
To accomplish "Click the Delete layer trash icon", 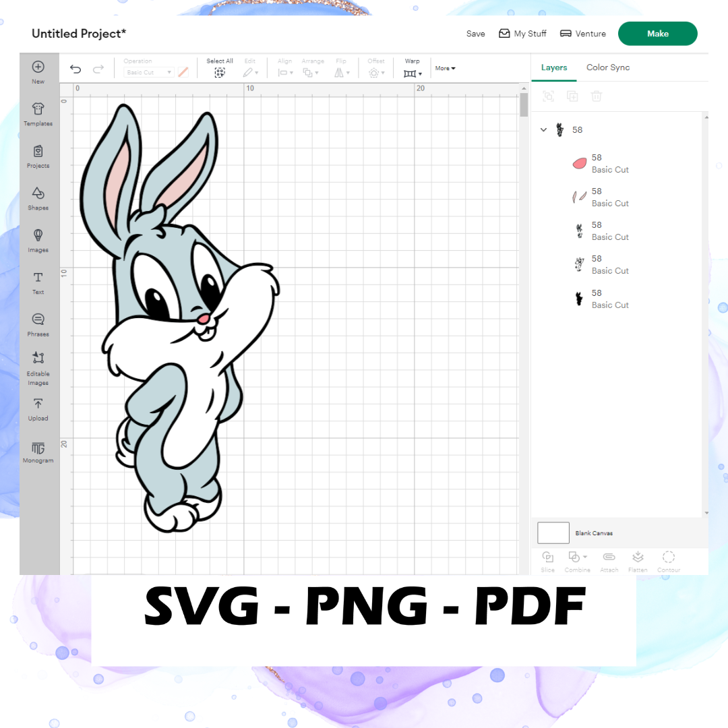I will tap(596, 96).
